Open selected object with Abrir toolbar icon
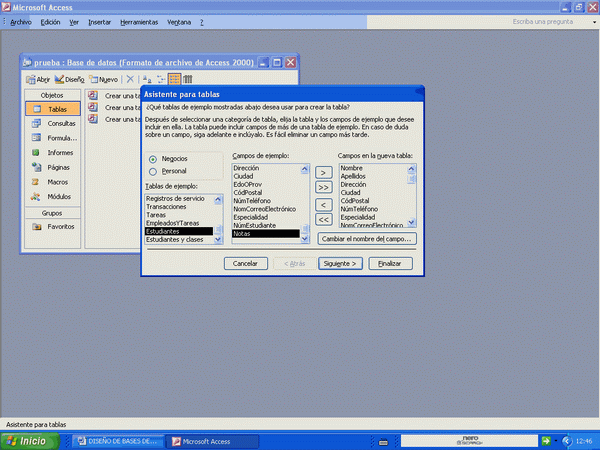The height and width of the screenshot is (450, 600). (38, 79)
